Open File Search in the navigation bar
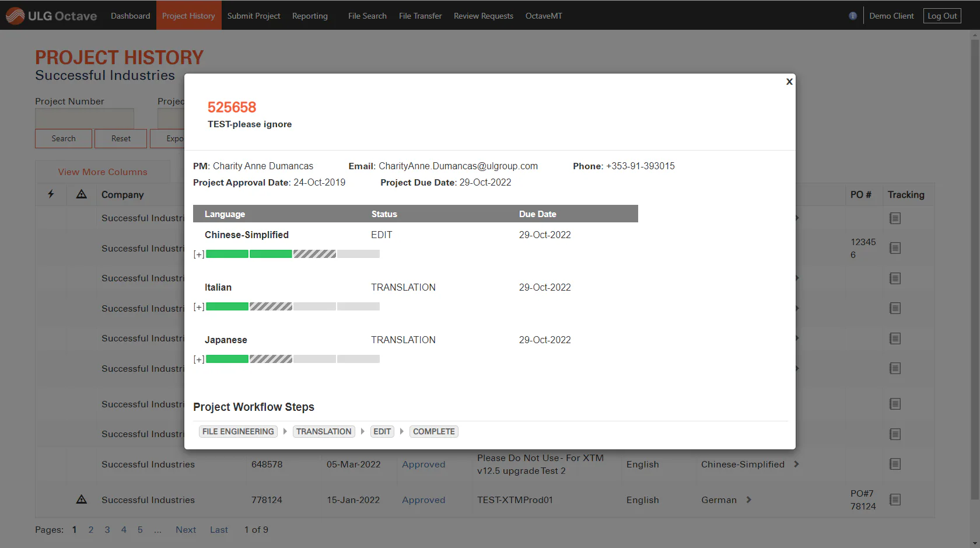Screen dimensions: 980x548 click(367, 16)
